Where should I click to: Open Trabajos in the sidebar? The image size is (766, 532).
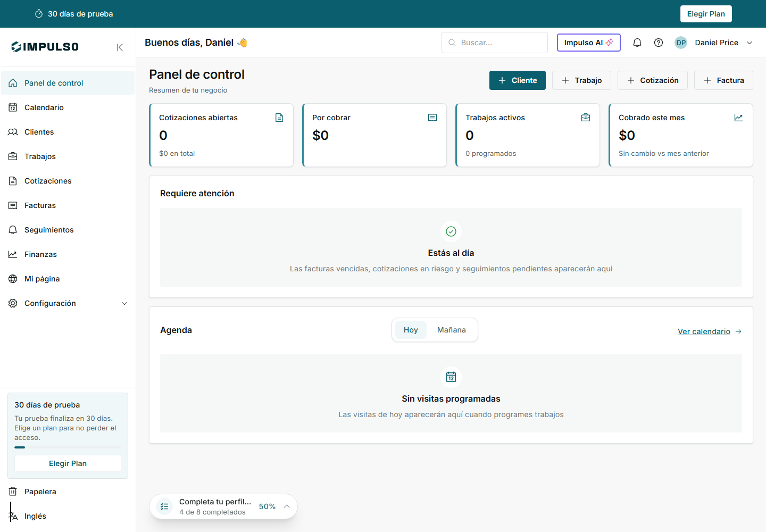click(68, 156)
